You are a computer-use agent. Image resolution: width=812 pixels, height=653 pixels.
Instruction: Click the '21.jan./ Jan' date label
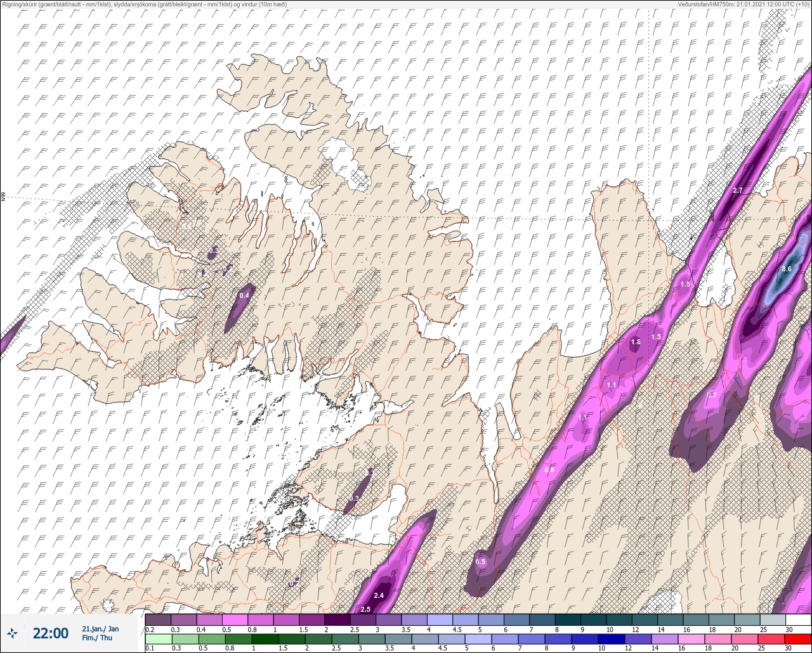100,628
